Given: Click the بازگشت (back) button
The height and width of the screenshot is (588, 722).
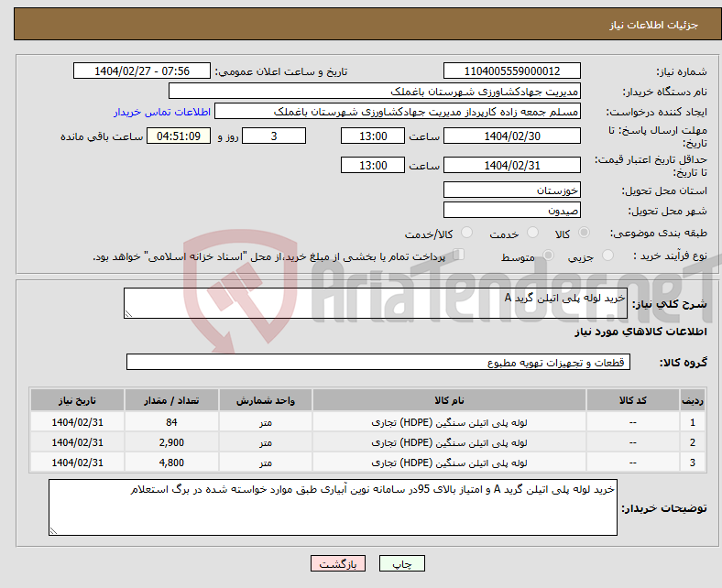Looking at the screenshot, I should coord(337,563).
